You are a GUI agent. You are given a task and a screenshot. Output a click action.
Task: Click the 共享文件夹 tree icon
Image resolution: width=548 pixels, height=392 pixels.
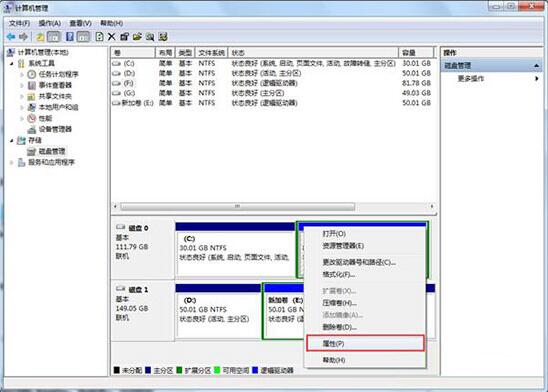click(32, 96)
